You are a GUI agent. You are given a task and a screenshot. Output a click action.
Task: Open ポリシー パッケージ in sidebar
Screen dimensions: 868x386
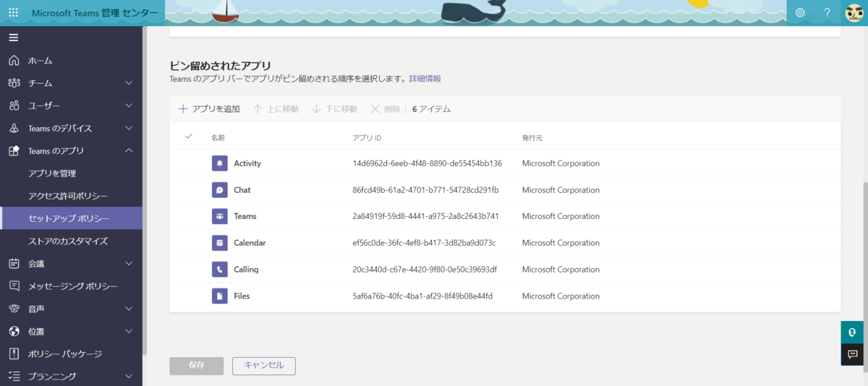click(65, 353)
